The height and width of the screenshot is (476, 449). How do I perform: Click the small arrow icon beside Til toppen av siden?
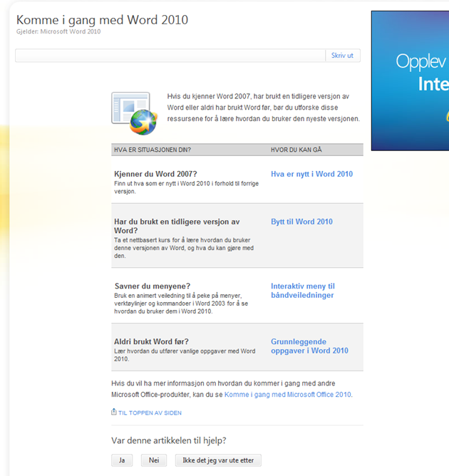pos(114,412)
